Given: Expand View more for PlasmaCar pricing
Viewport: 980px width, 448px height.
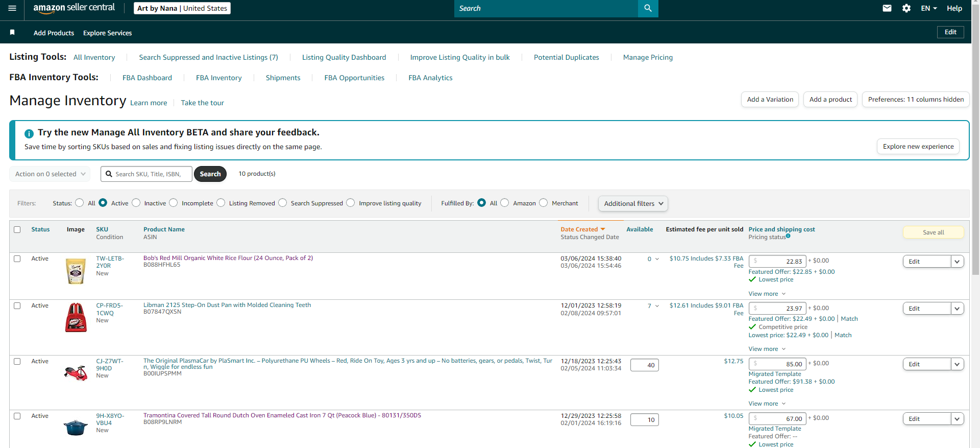Looking at the screenshot, I should click(x=767, y=404).
